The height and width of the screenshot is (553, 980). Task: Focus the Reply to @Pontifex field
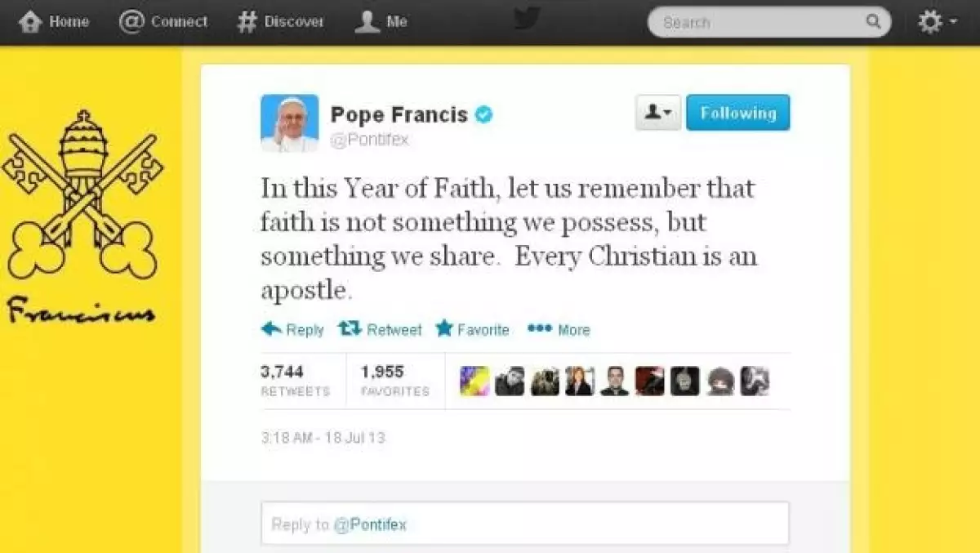pyautogui.click(x=525, y=524)
